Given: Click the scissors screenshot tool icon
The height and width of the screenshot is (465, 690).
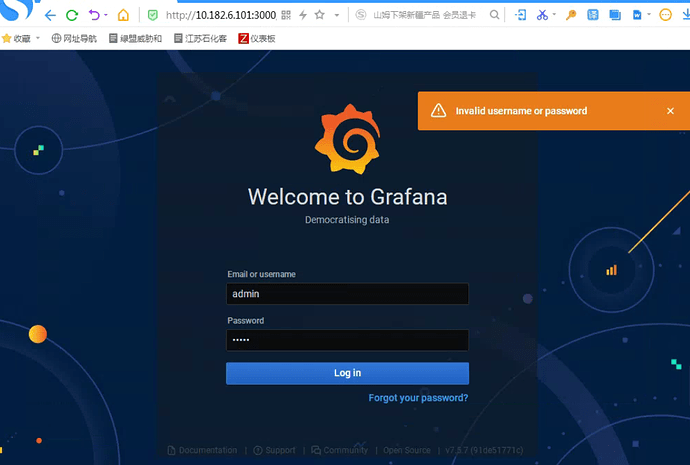Looking at the screenshot, I should (542, 15).
